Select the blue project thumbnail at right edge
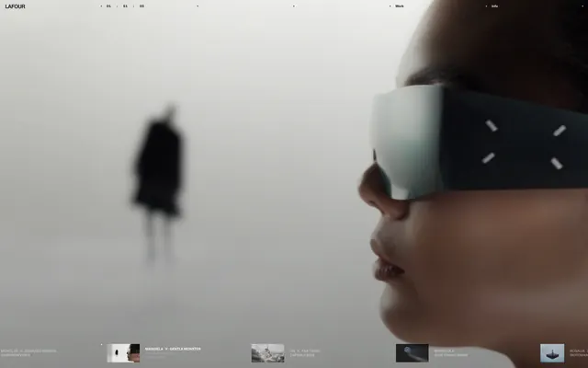588x368 pixels. (x=552, y=353)
